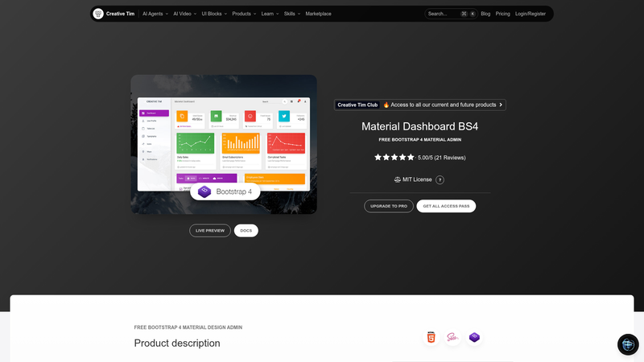644x362 pixels.
Task: Click the Creative Tim Club badge
Action: coord(357,105)
